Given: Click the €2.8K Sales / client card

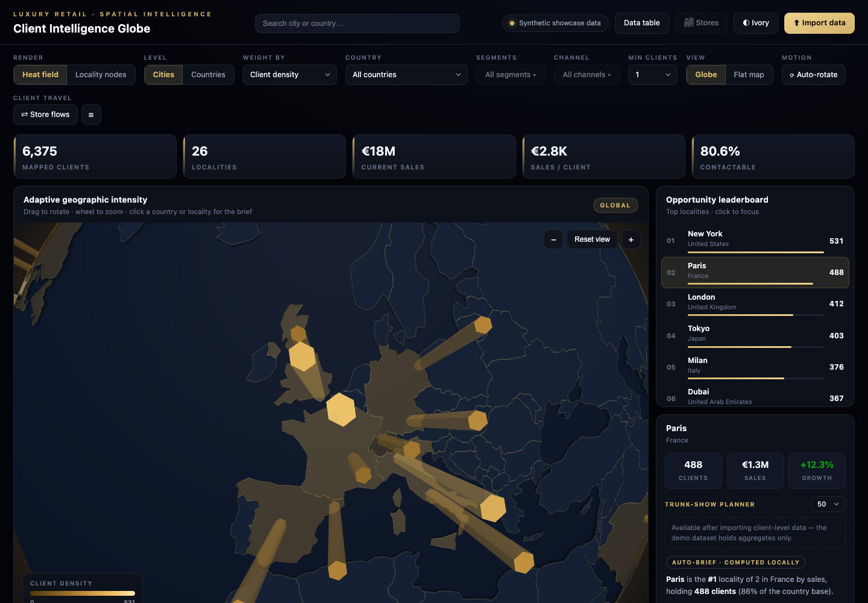Looking at the screenshot, I should [x=603, y=157].
